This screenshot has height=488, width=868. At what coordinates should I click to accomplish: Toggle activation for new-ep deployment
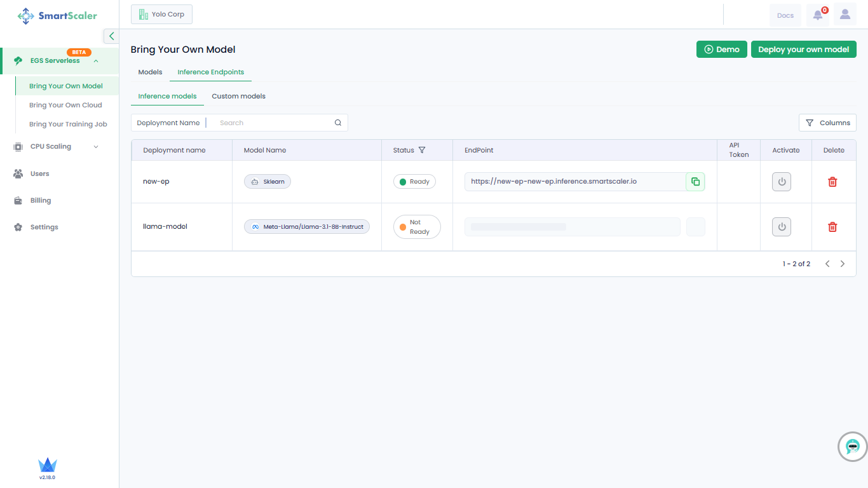[782, 182]
